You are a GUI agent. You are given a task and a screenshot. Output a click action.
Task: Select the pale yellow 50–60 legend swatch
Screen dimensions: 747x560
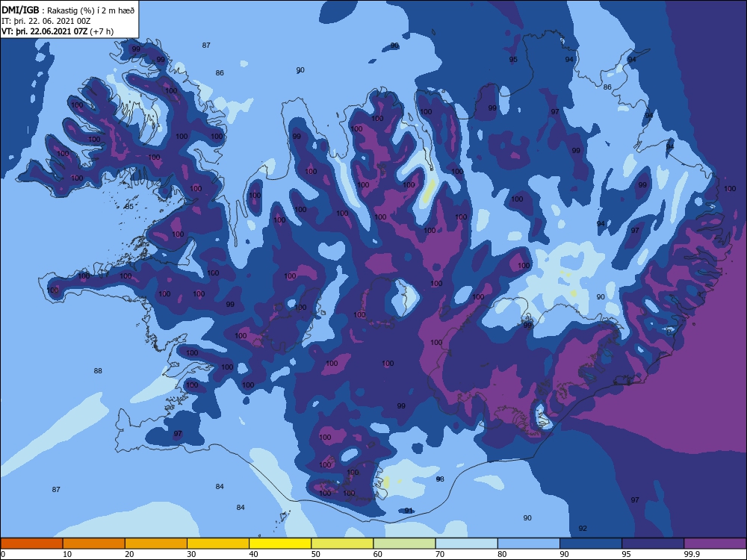[x=342, y=544]
